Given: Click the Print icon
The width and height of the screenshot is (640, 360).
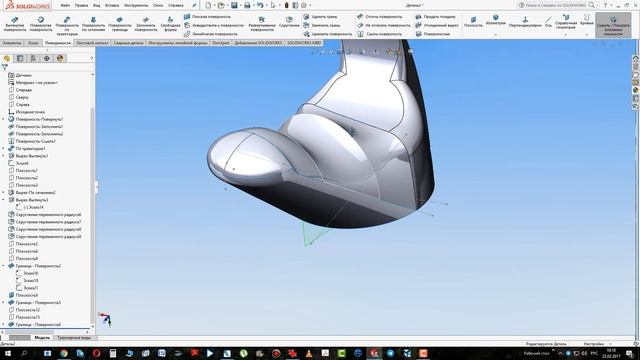Looking at the screenshot, I should pos(247,5).
